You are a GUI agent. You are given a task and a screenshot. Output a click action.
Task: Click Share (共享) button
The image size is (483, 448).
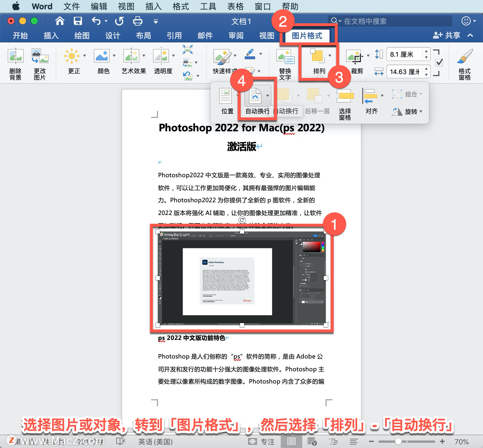[447, 35]
